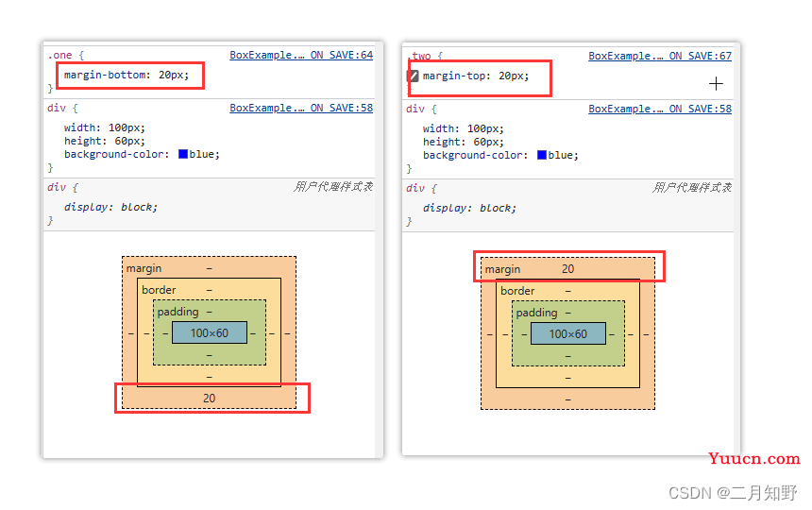Click the top margin dash in left box model
The image size is (812, 510).
coord(210,268)
